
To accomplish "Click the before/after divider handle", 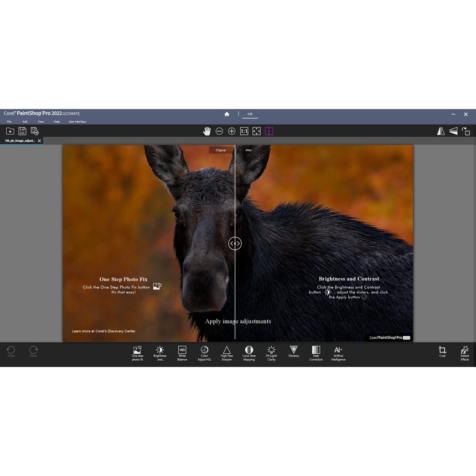I will 235,244.
